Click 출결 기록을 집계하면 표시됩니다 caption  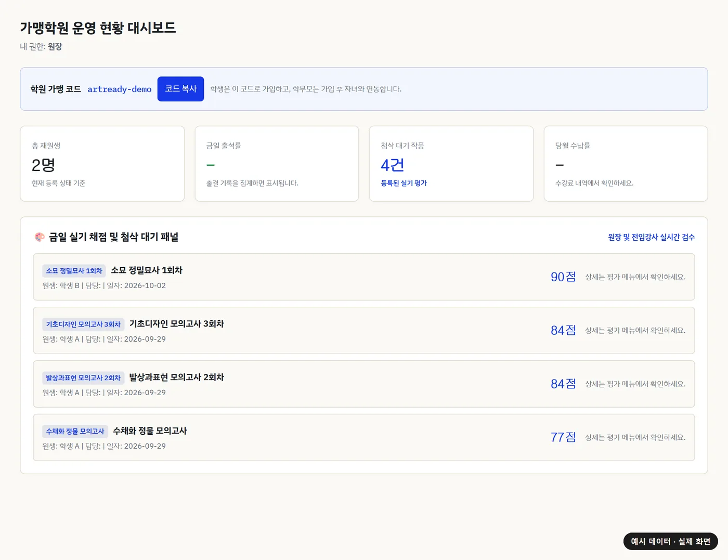[252, 183]
